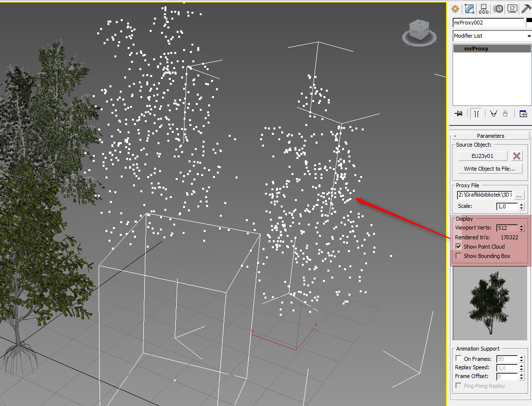532x406 pixels.
Task: Enable the On Frames checkbox
Action: click(458, 359)
